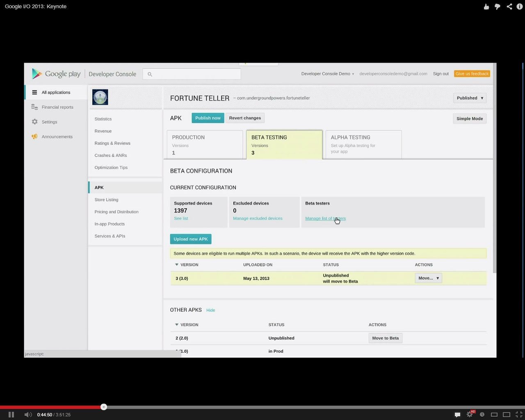This screenshot has width=525, height=420.
Task: Click Upload new APK button
Action: click(x=191, y=239)
